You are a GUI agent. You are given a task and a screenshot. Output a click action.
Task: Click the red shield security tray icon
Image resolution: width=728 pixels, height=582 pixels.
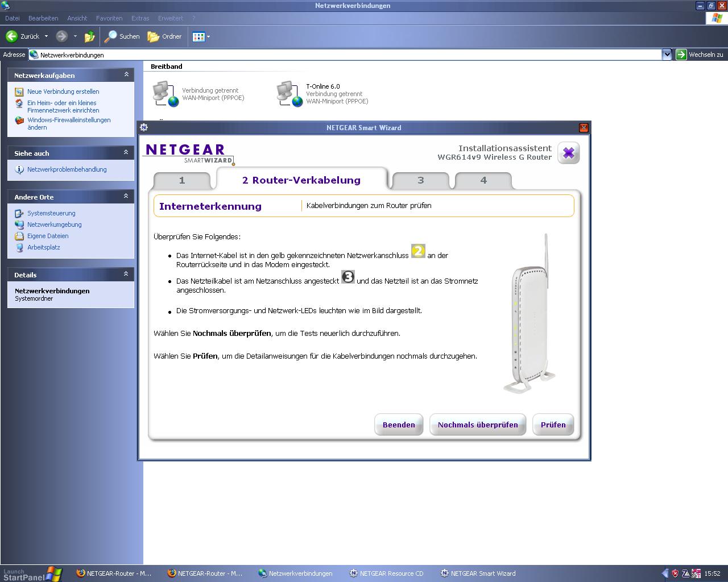[675, 573]
